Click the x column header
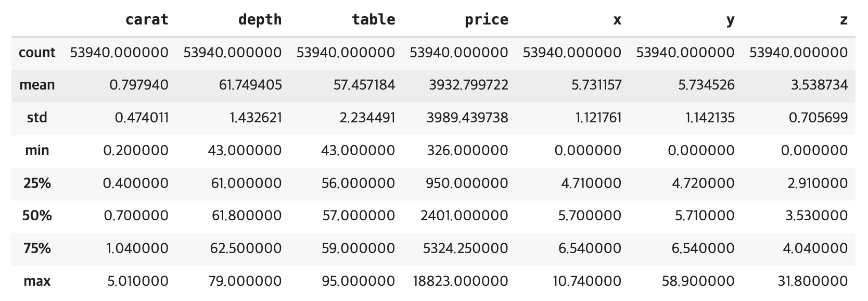868x301 pixels. click(617, 20)
